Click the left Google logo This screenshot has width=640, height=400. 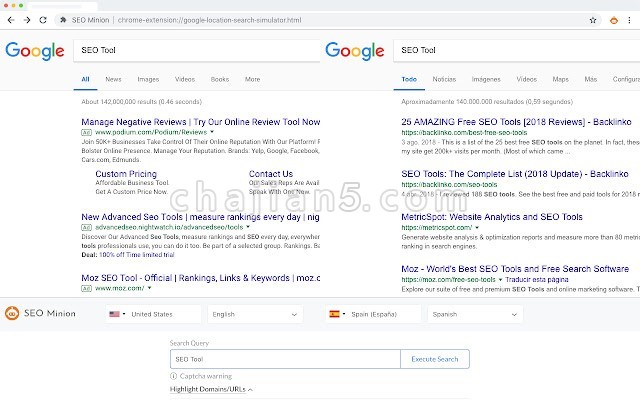tap(35, 51)
